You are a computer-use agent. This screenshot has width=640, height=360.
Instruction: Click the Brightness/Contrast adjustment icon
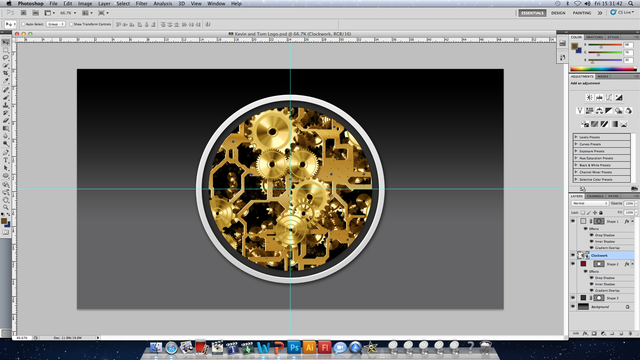click(x=589, y=98)
